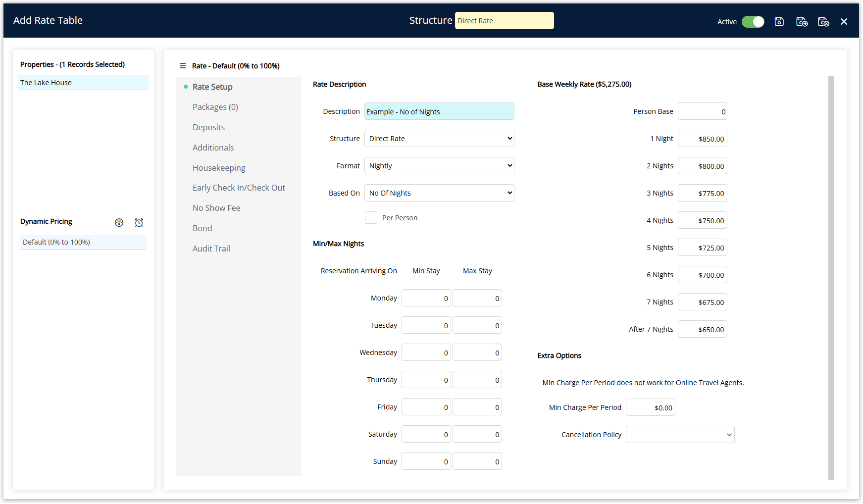The height and width of the screenshot is (504, 863).
Task: Open Early Check In/Check Out section
Action: point(239,188)
